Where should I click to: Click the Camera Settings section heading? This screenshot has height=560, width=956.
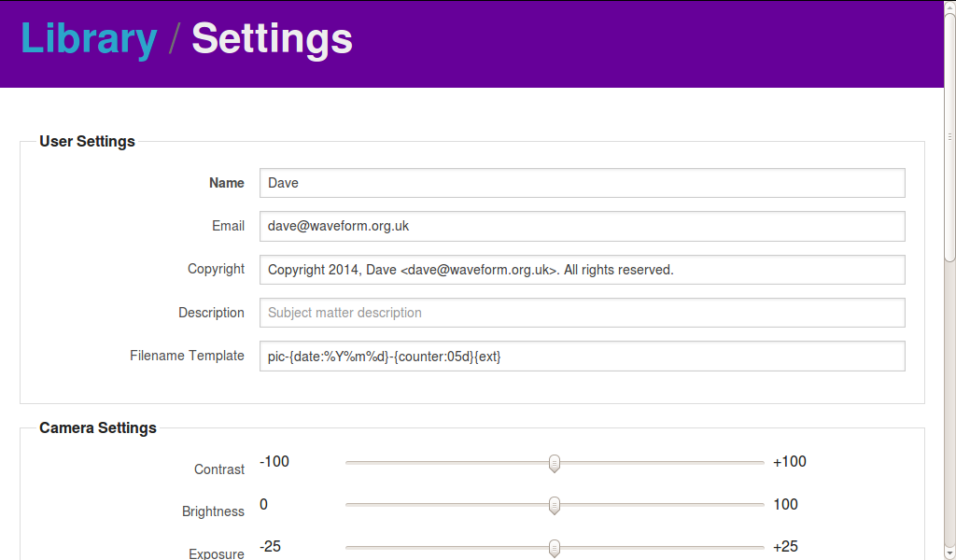(x=98, y=428)
